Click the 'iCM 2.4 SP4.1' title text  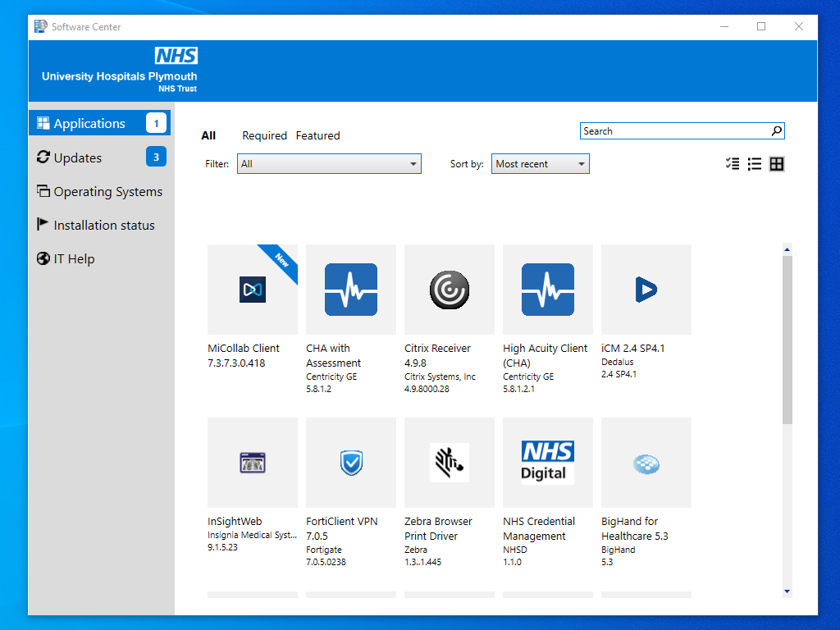click(632, 348)
